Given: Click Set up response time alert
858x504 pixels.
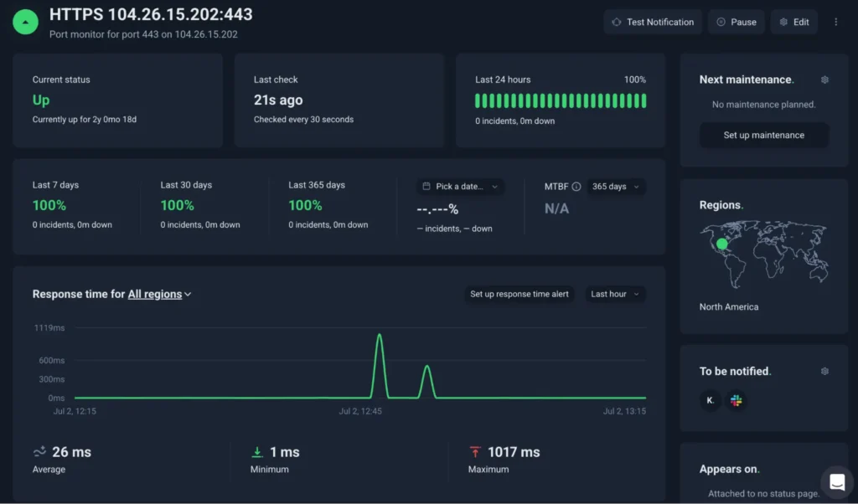Looking at the screenshot, I should pos(519,294).
